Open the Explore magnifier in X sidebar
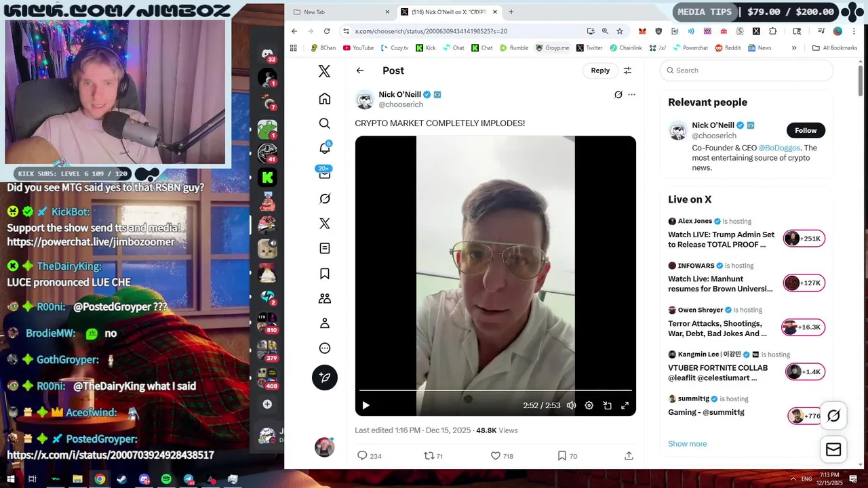 pyautogui.click(x=325, y=123)
